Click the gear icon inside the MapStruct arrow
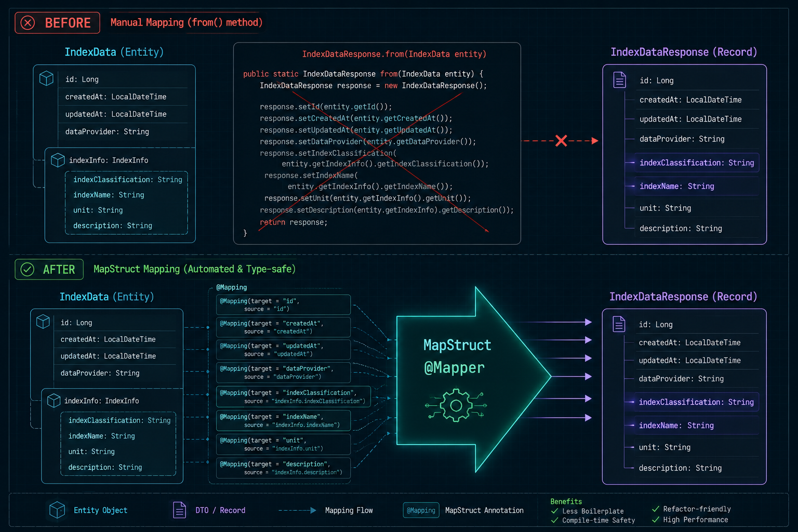The image size is (798, 532). coord(456,406)
